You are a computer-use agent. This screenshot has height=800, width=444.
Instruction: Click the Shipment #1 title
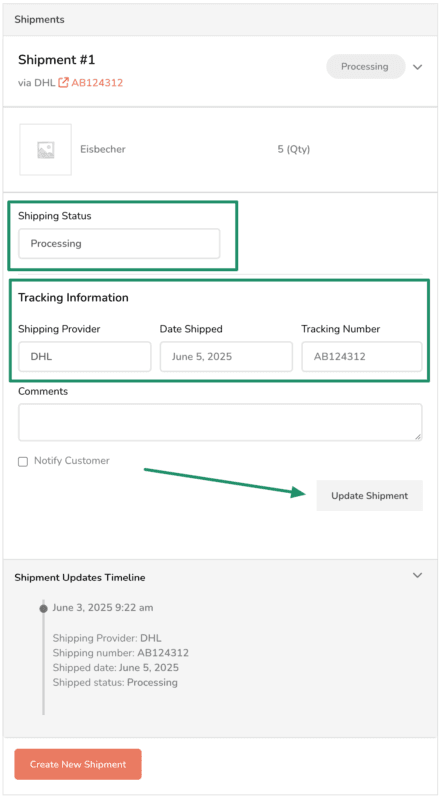tap(57, 60)
